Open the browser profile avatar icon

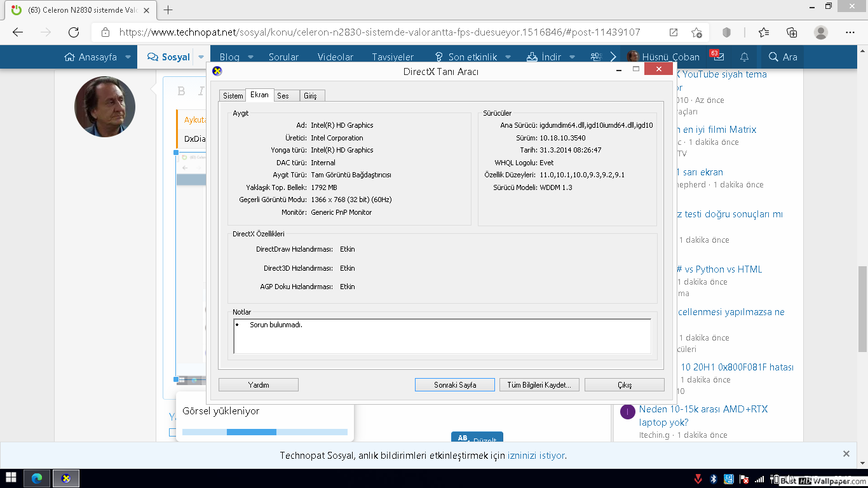[x=821, y=32]
